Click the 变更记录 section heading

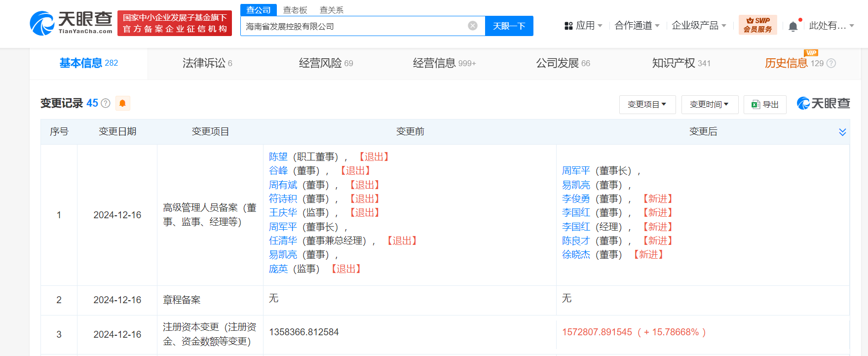point(62,103)
